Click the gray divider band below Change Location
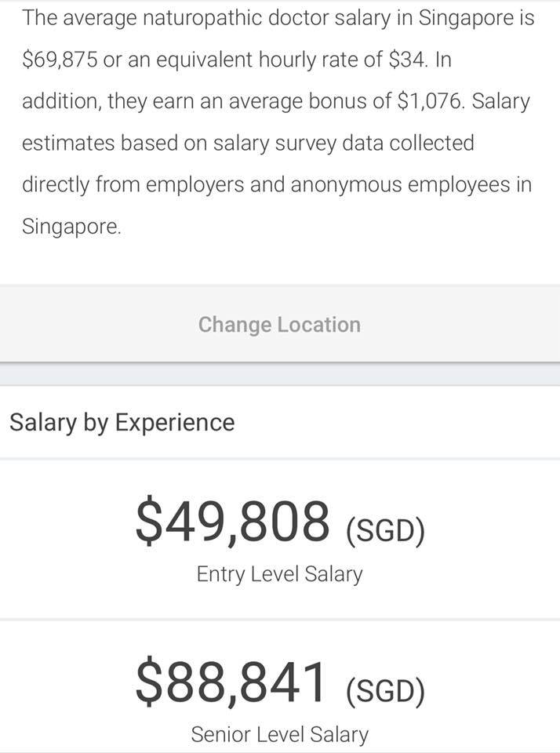Screen dimensions: 560x753 [280, 374]
